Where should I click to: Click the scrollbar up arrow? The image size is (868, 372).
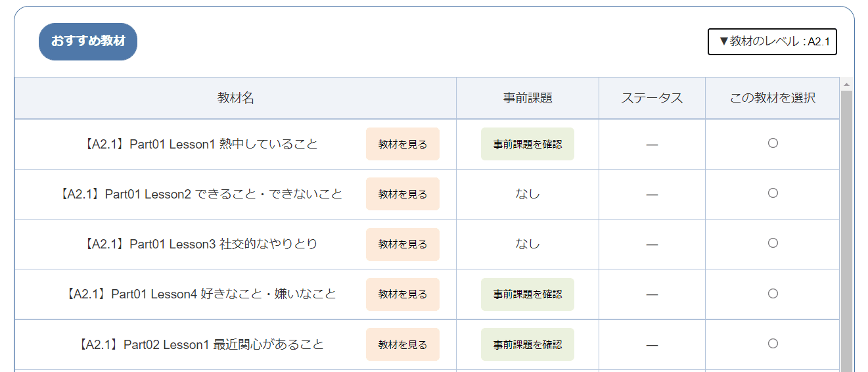pos(846,84)
